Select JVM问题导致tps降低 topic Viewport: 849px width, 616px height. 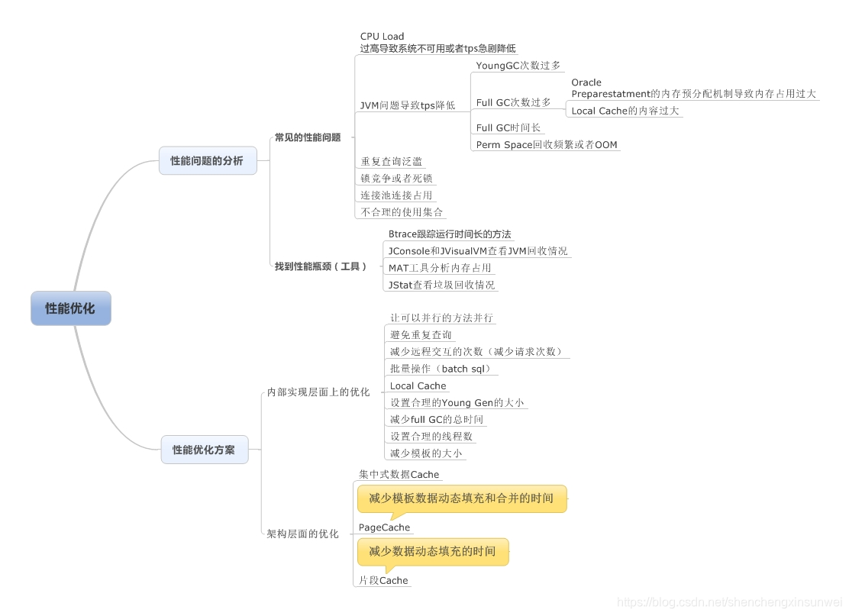click(407, 105)
